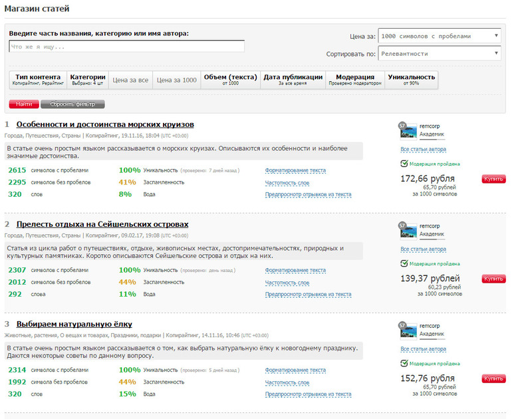Open article "Выбираем натуральную ёлку"
Viewport: 532px width, 419px height.
click(74, 324)
